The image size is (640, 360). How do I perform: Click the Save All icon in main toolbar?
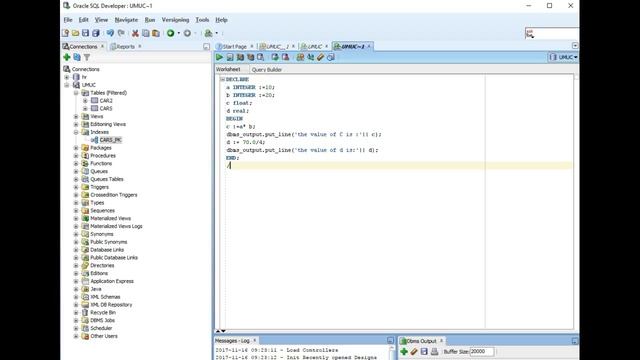96,33
